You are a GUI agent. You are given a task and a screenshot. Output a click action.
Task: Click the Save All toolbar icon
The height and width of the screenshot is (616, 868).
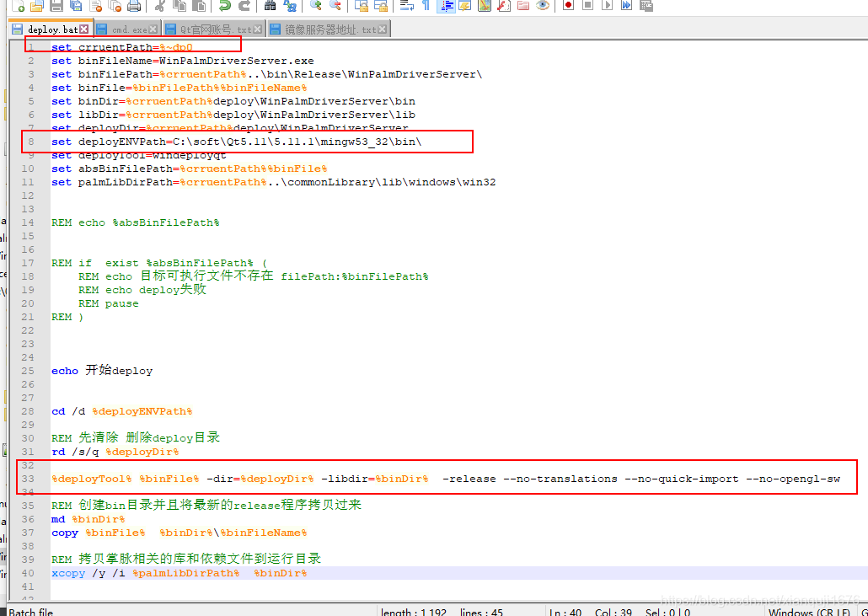click(76, 6)
